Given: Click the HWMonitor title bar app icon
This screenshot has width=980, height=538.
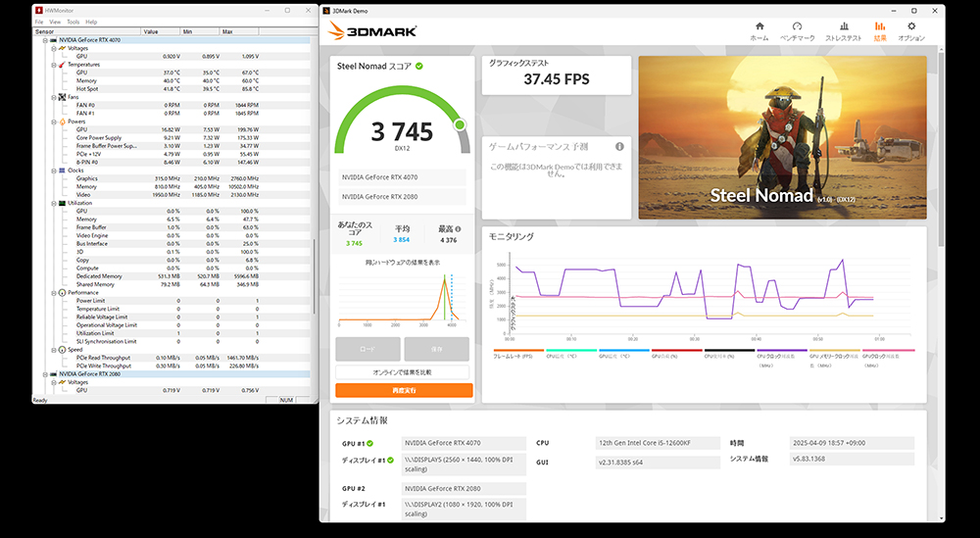Looking at the screenshot, I should point(39,10).
